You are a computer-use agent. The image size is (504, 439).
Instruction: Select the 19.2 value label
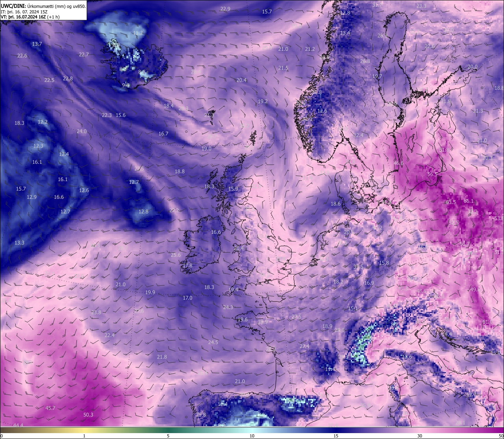[x=263, y=101]
